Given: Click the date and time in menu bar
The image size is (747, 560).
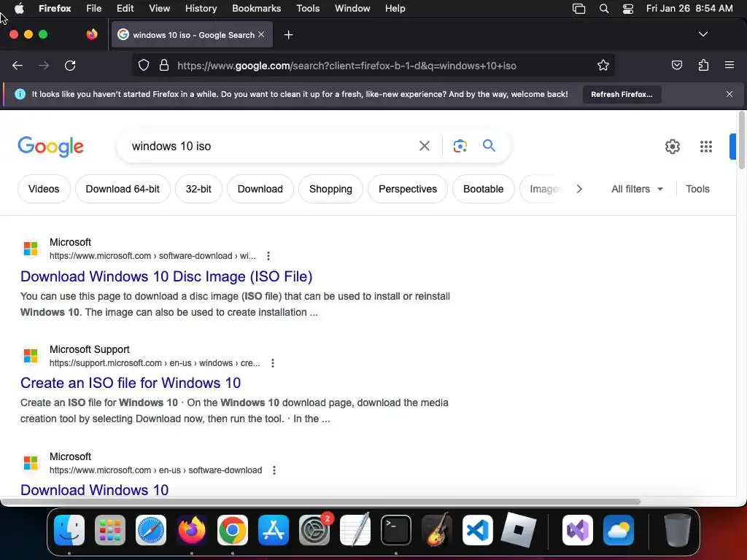Looking at the screenshot, I should (x=689, y=9).
